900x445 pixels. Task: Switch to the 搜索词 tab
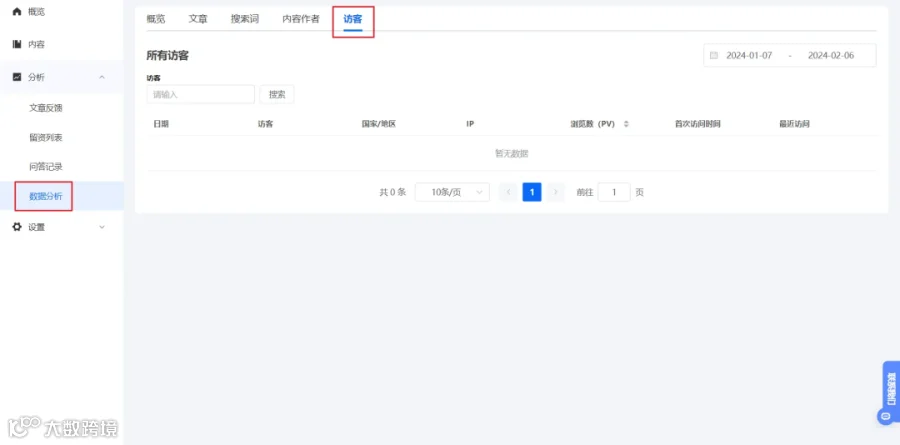pos(245,18)
